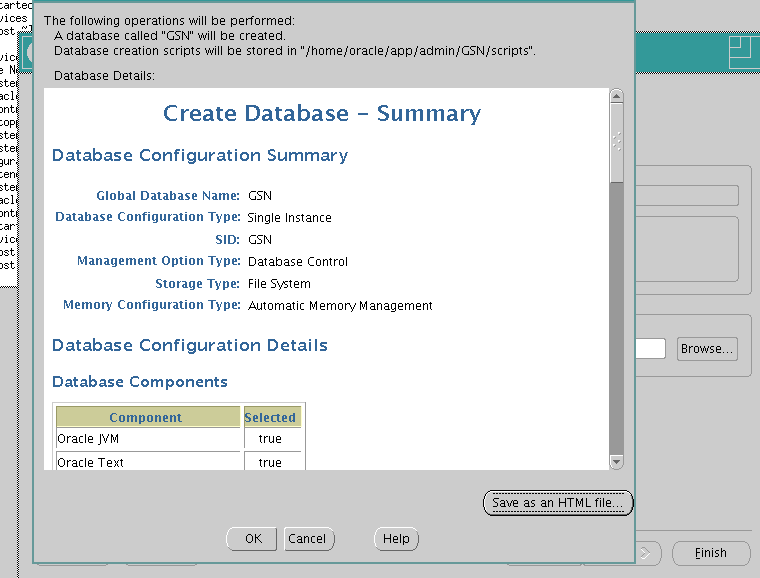The width and height of the screenshot is (760, 578).
Task: Click the scripts path /home/oracle/app/admin/GSN/scripts text
Action: tap(419, 51)
